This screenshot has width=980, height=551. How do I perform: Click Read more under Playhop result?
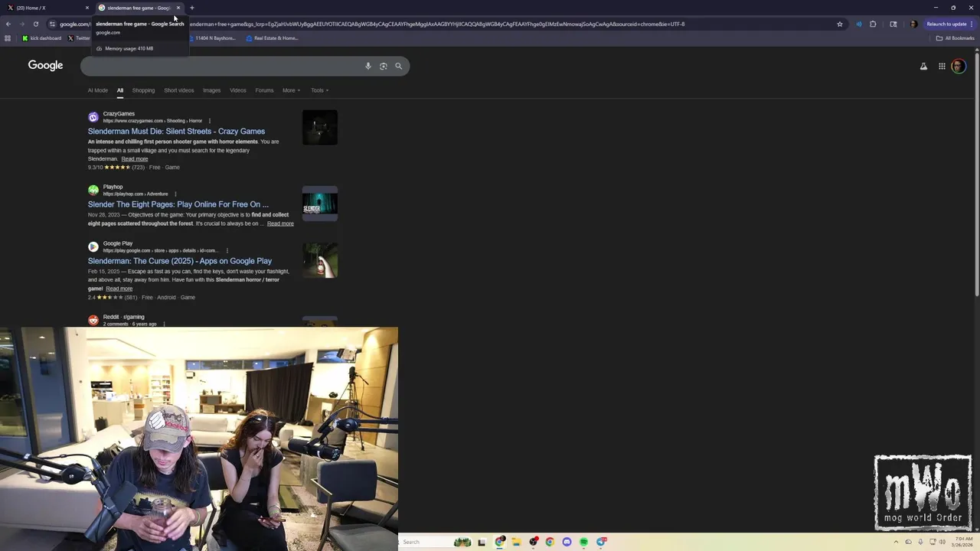(280, 223)
